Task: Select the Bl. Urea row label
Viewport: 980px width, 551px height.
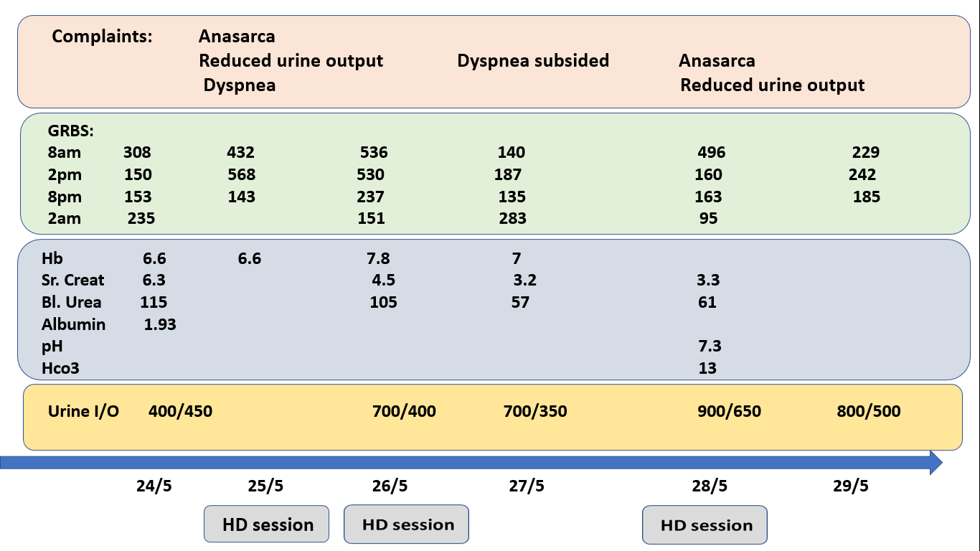Action: tap(71, 303)
